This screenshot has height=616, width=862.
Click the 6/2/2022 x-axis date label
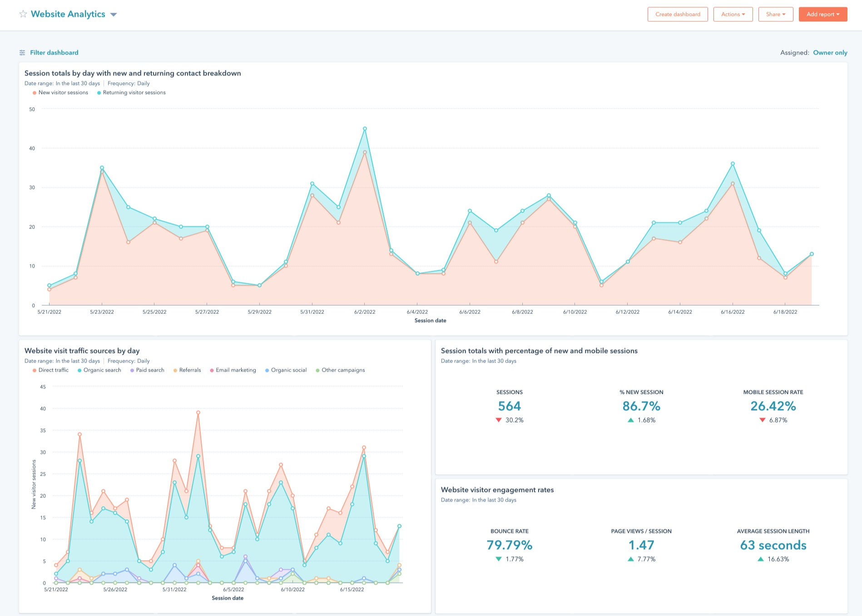point(364,312)
